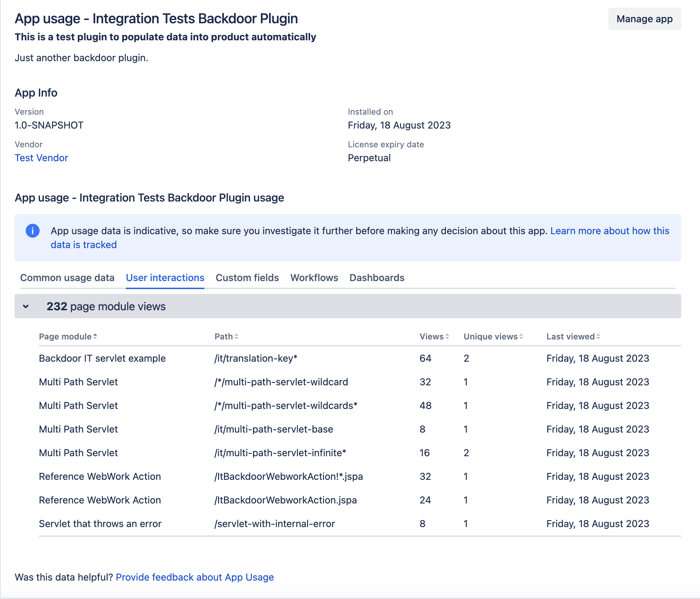This screenshot has width=700, height=599.
Task: Click the blue info icon in the banner
Action: point(33,231)
